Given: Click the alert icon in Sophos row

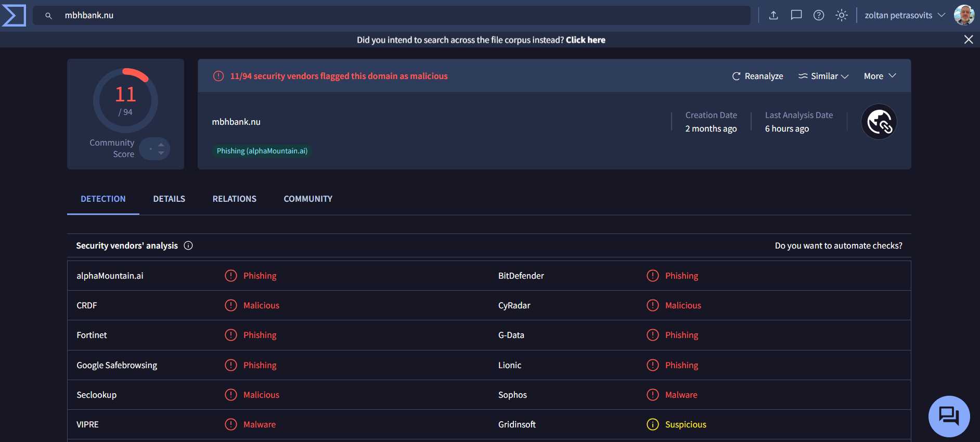Looking at the screenshot, I should (x=652, y=395).
